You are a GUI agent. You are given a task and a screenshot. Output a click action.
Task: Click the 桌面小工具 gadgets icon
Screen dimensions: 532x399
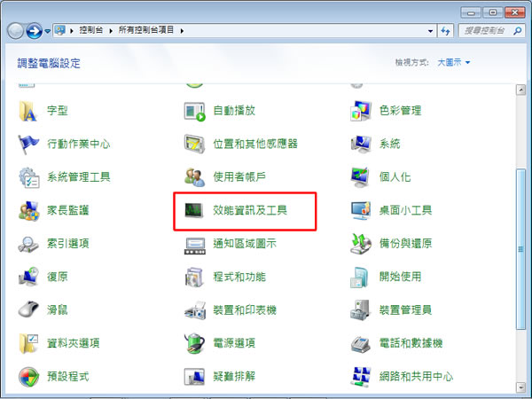pos(360,210)
